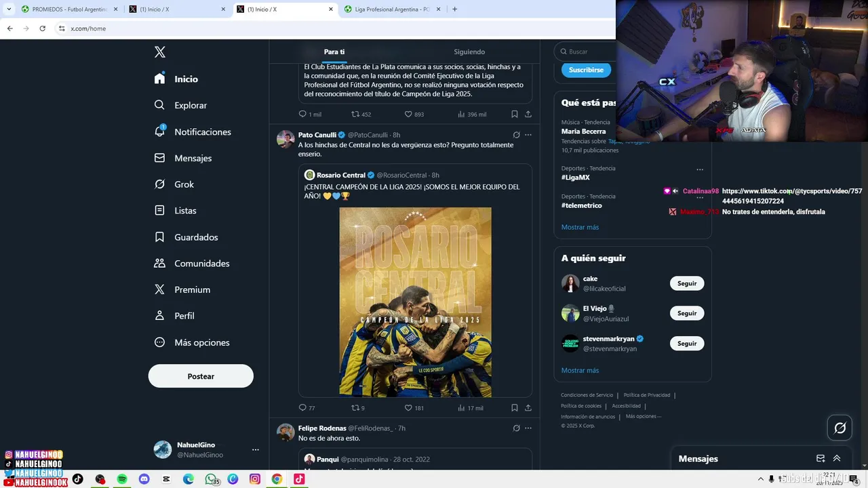The height and width of the screenshot is (488, 868).
Task: Open Mensajes in the left sidebar
Action: point(183,158)
